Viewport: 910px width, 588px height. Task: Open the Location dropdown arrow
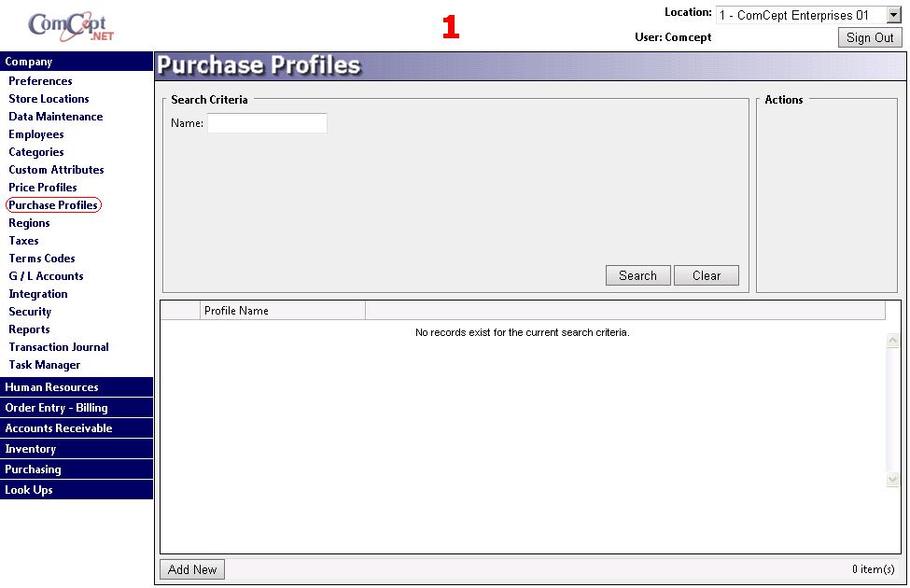(893, 15)
